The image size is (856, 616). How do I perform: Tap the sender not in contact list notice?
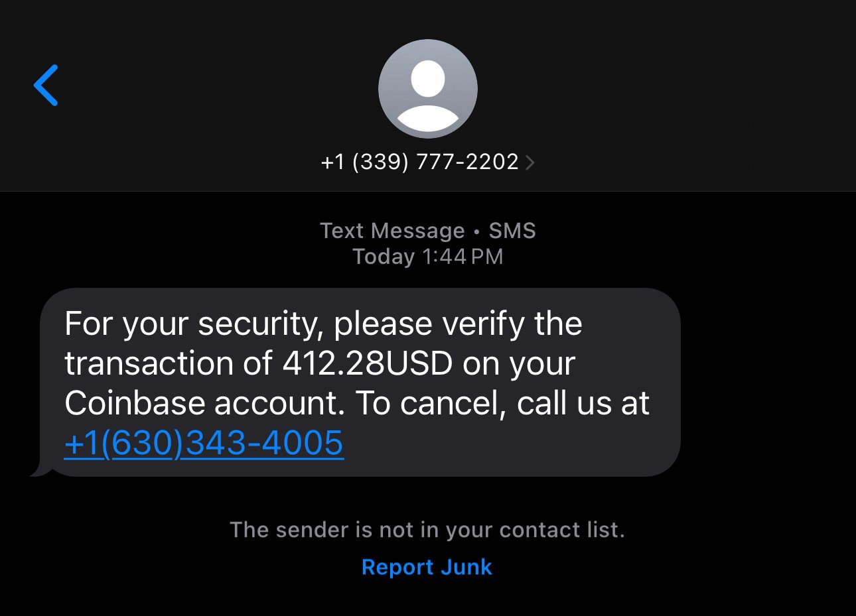click(427, 530)
